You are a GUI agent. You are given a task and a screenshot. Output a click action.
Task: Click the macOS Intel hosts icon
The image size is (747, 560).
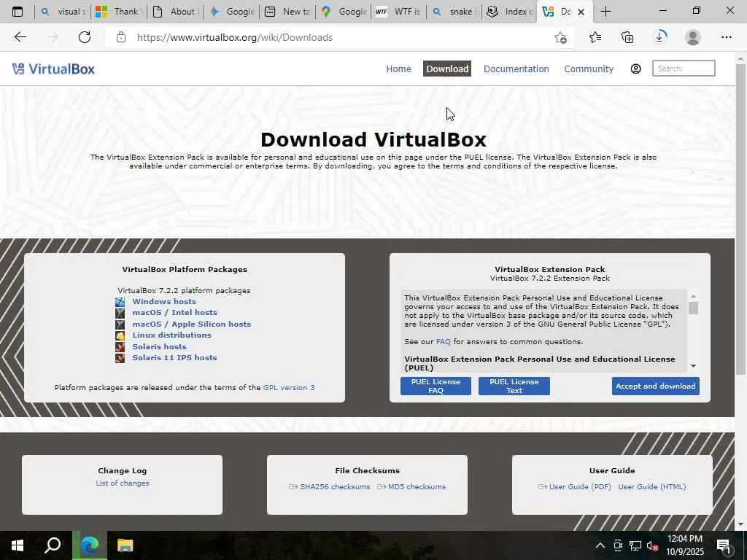click(120, 313)
